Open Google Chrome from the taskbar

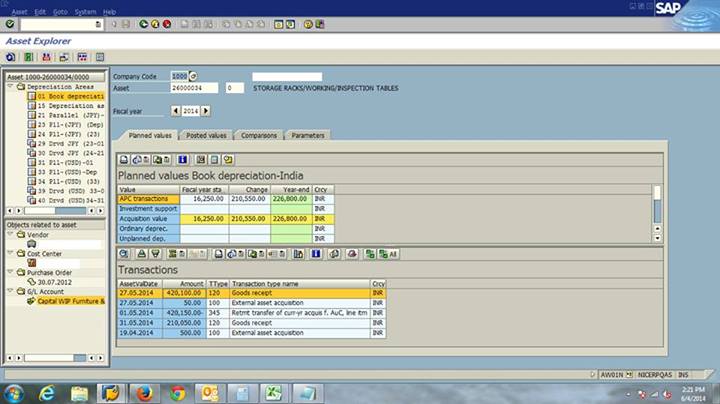pos(177,393)
